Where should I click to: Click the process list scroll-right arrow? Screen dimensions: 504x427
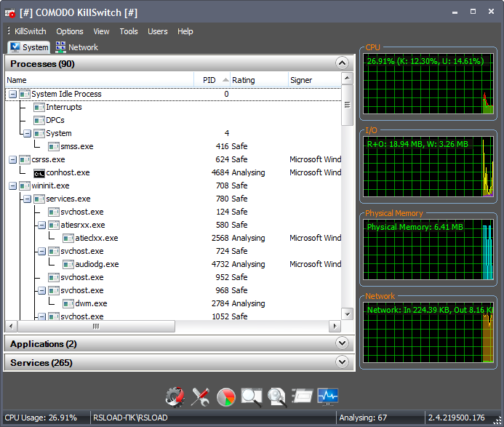click(335, 327)
